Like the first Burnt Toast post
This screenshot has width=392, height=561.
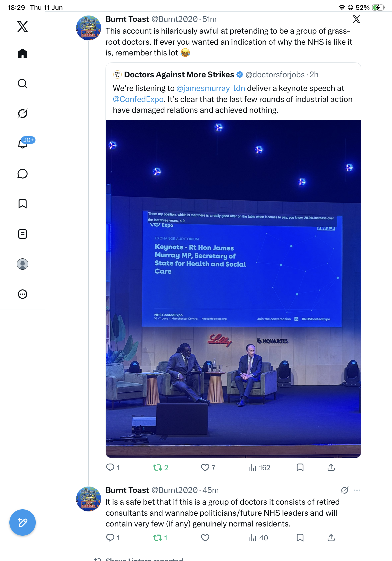[x=208, y=467]
